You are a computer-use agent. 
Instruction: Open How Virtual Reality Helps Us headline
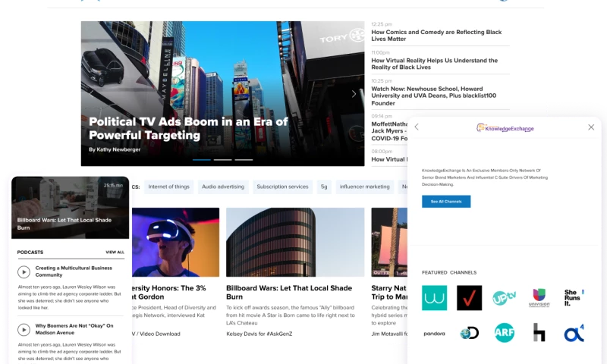[x=434, y=64]
